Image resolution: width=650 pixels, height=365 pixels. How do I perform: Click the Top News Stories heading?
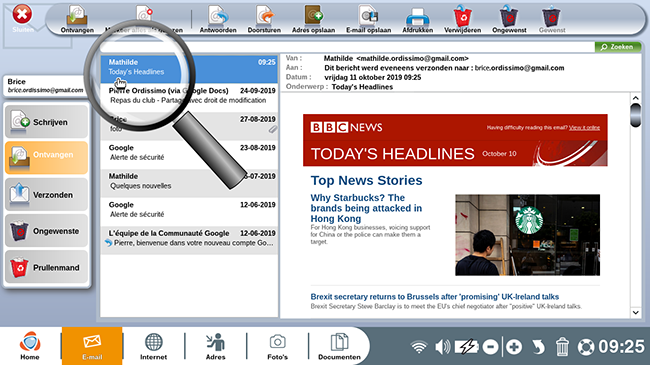(366, 180)
